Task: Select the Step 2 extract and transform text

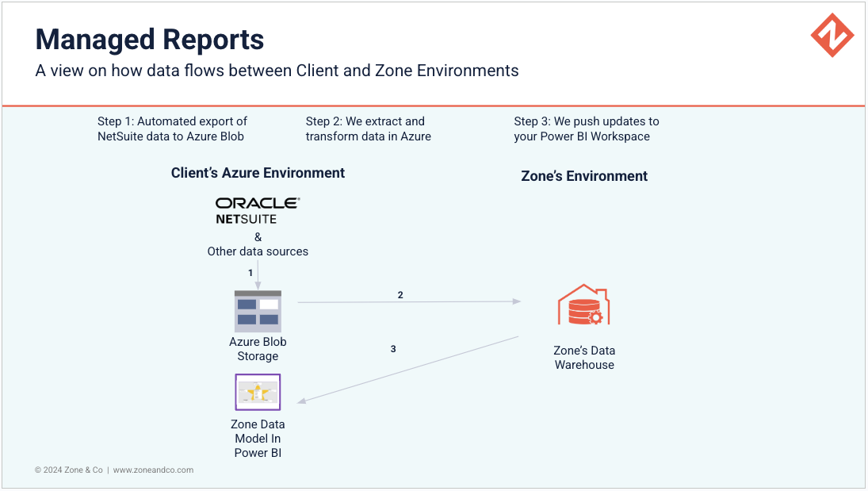Action: 368,129
